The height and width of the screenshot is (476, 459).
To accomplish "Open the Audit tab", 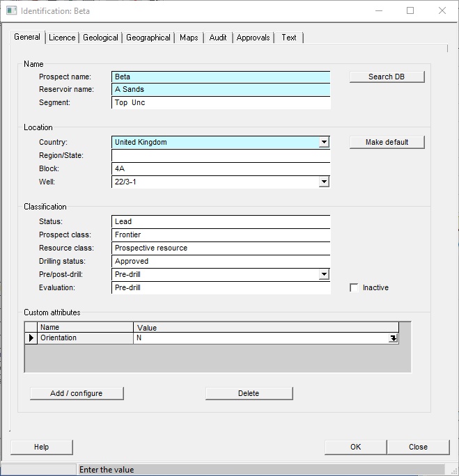I will [218, 38].
